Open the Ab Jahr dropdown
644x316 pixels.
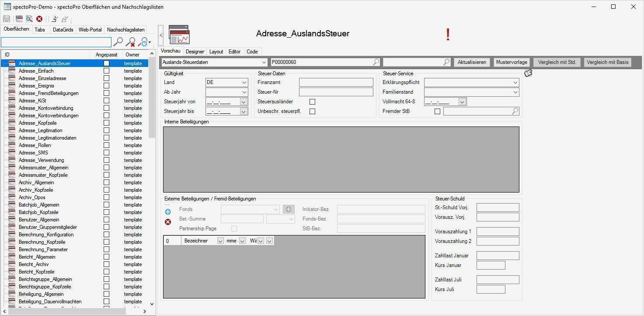coord(244,92)
